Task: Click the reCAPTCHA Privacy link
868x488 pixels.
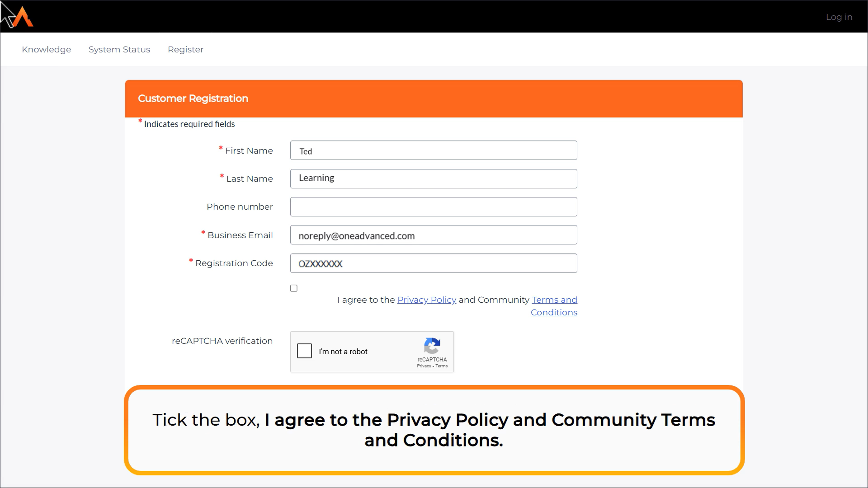Action: coord(424,366)
